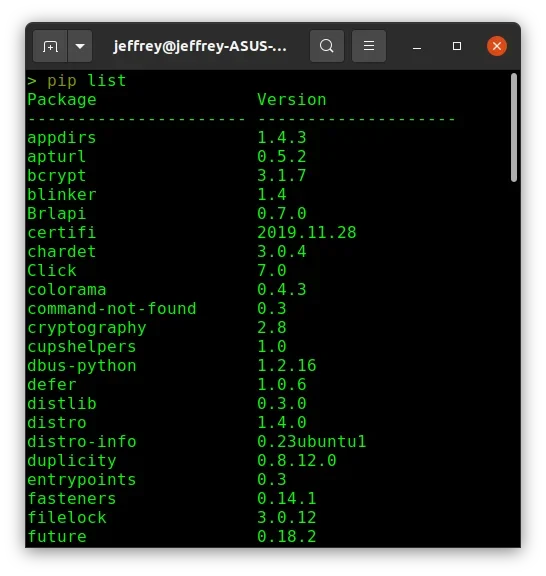The width and height of the screenshot is (546, 576).
Task: Select the 'dbus-python' package name
Action: point(82,366)
